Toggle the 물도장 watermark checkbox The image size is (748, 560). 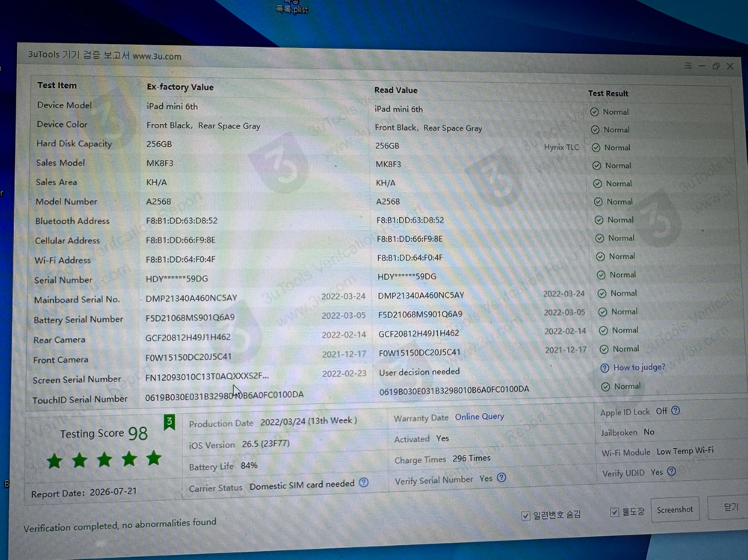[x=614, y=512]
